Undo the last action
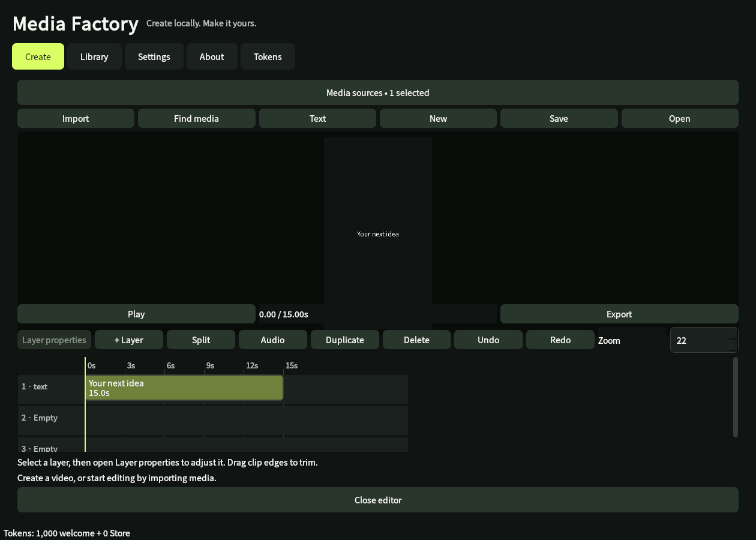Screen dimensions: 756x540 coord(488,340)
